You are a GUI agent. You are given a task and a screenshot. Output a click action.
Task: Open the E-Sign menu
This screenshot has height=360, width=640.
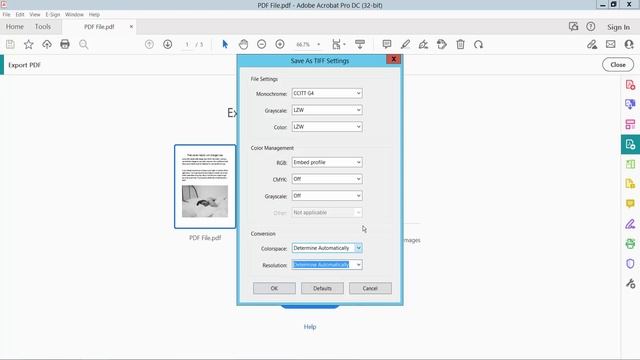pos(53,14)
